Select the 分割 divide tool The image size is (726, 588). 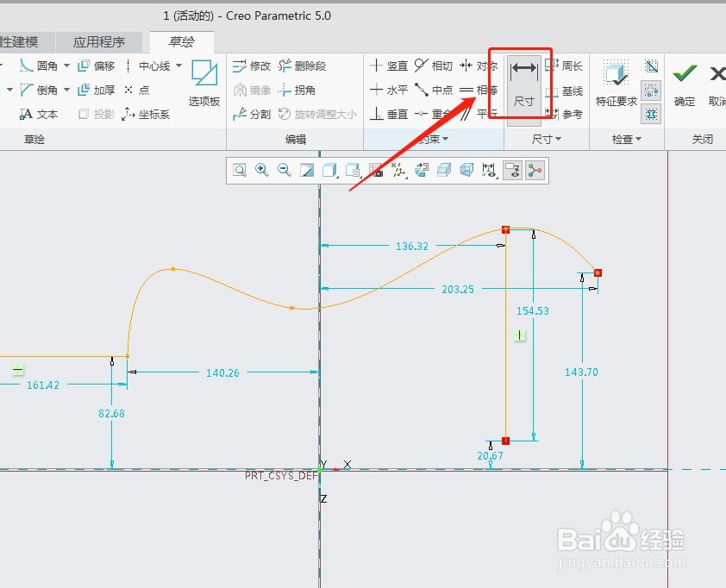(x=251, y=114)
